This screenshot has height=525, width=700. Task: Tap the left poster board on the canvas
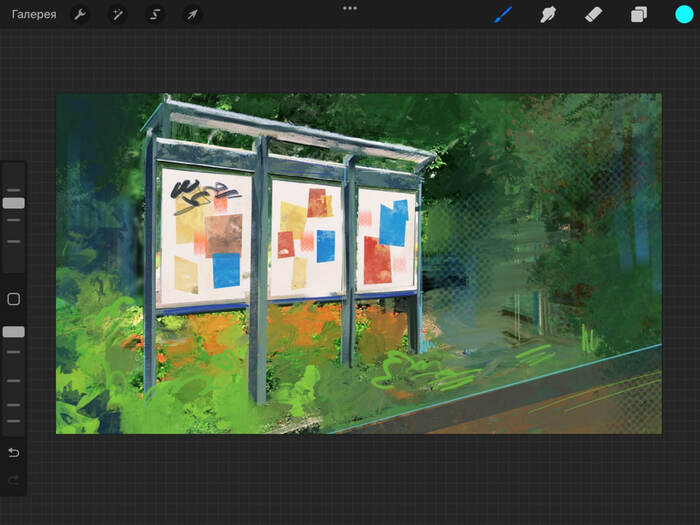[207, 236]
